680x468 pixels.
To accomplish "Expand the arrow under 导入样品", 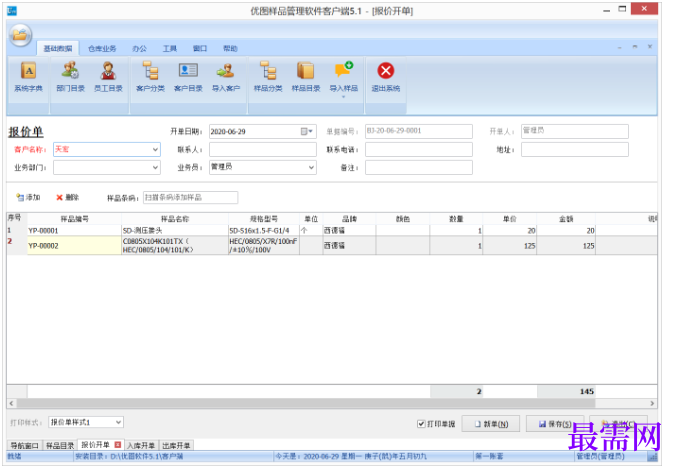I will 343,97.
